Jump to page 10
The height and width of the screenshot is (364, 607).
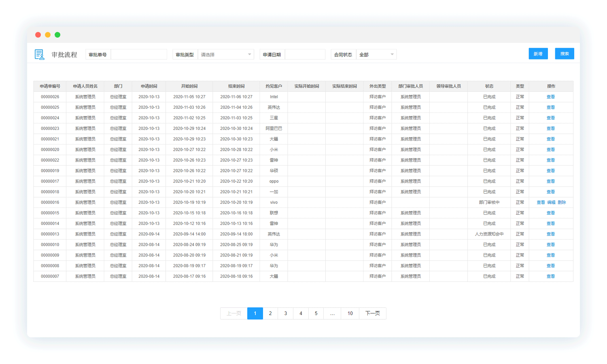coord(350,313)
